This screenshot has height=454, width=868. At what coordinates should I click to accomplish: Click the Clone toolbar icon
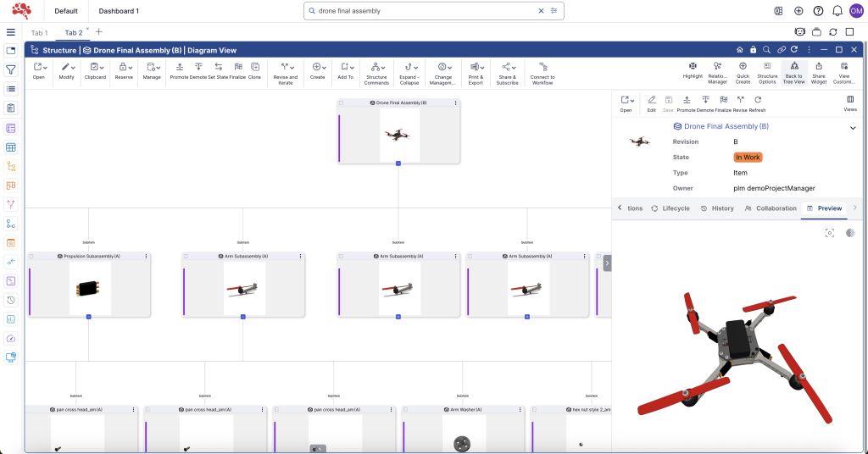click(254, 66)
